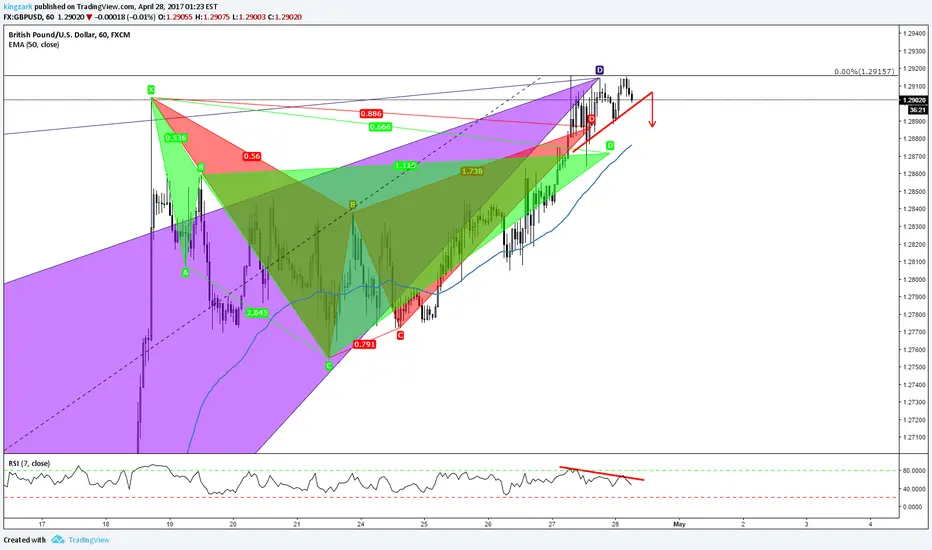Click date 28 on the time axis
Image resolution: width=932 pixels, height=550 pixels.
(615, 524)
